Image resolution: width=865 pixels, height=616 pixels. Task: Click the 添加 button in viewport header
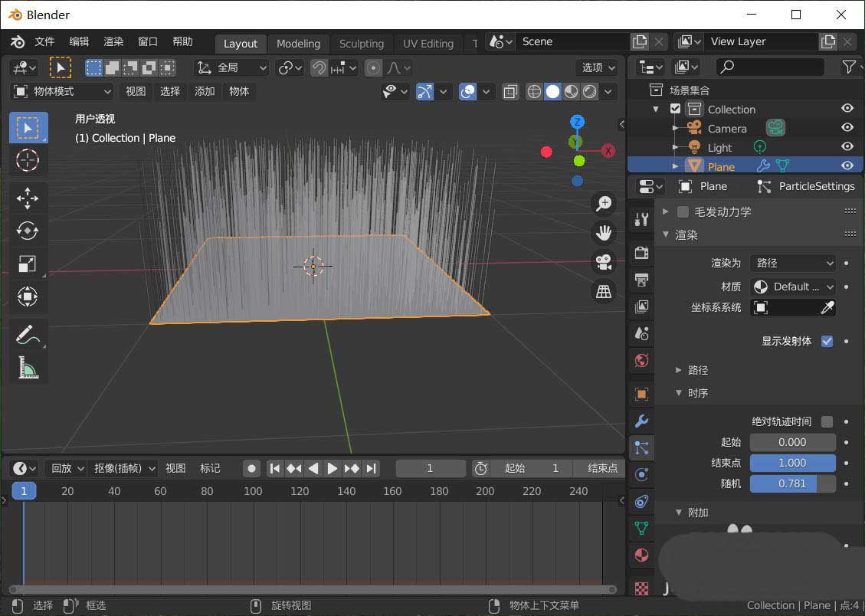(205, 91)
